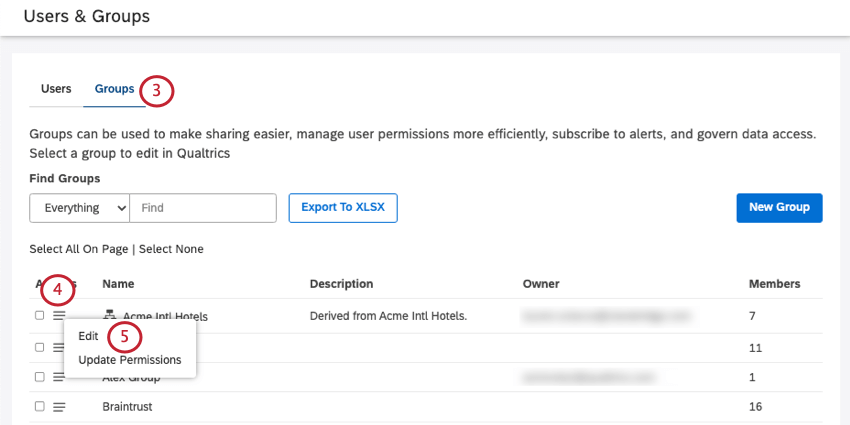Click the Braintrust group name
The width and height of the screenshot is (850, 425).
(127, 407)
